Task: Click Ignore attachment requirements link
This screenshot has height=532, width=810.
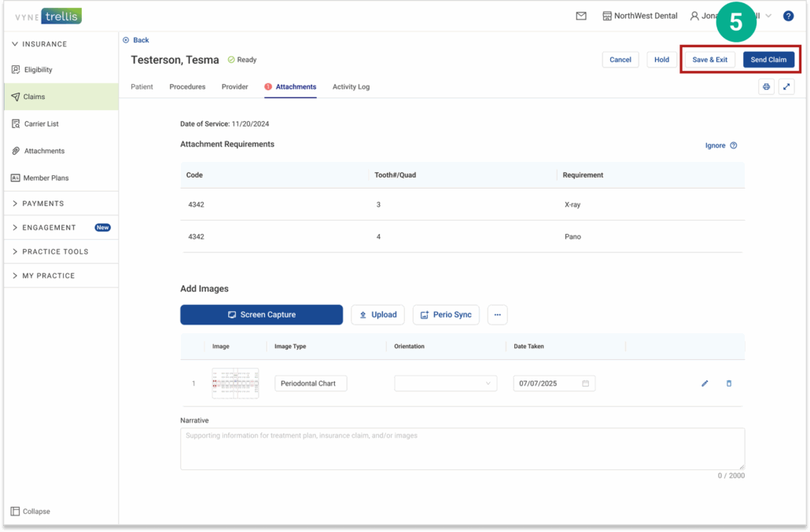Action: point(715,145)
